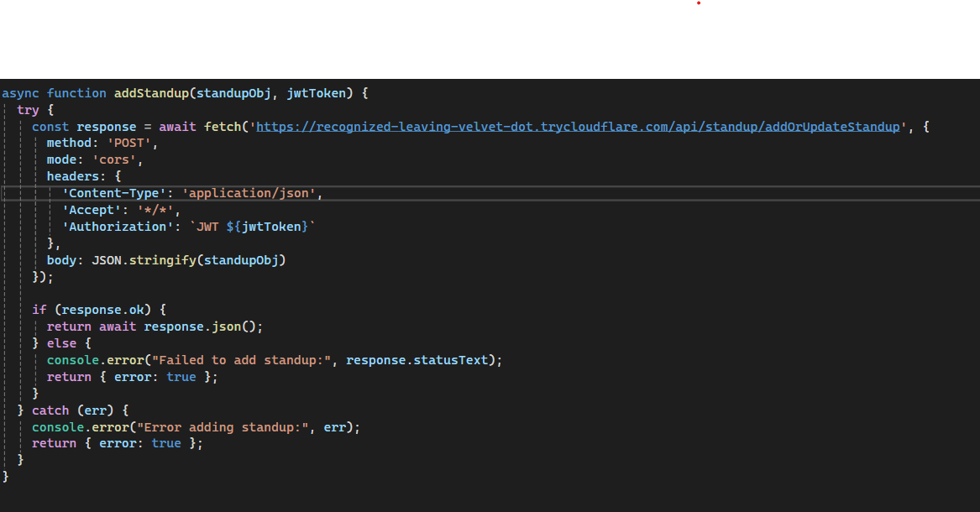Click the fetch function call

click(223, 127)
